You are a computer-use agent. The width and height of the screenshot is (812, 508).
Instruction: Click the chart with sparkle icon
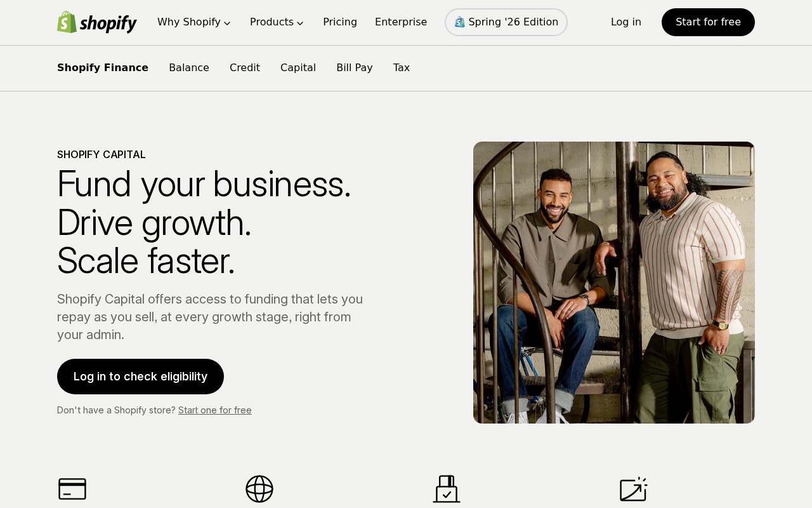pos(633,489)
